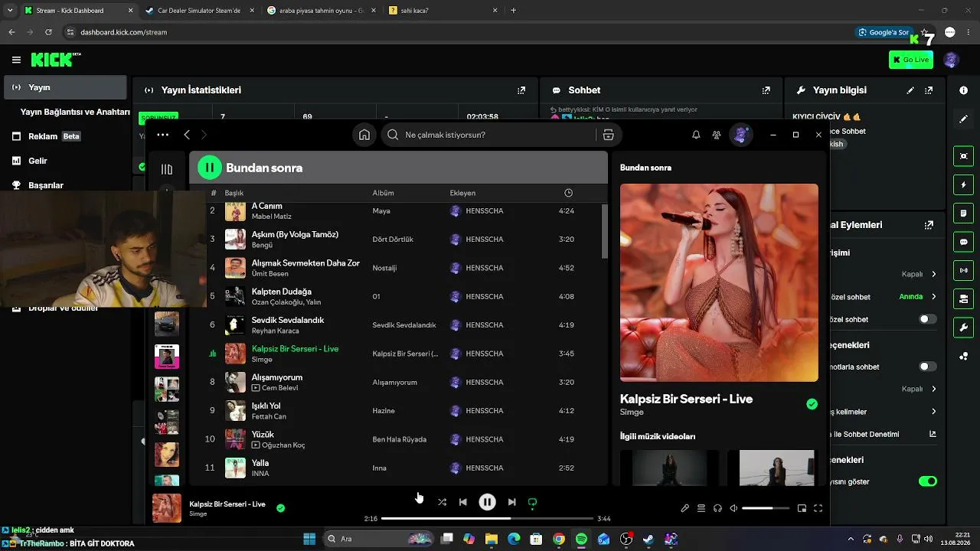Toggle the emote-only sohbet switch

tap(927, 367)
